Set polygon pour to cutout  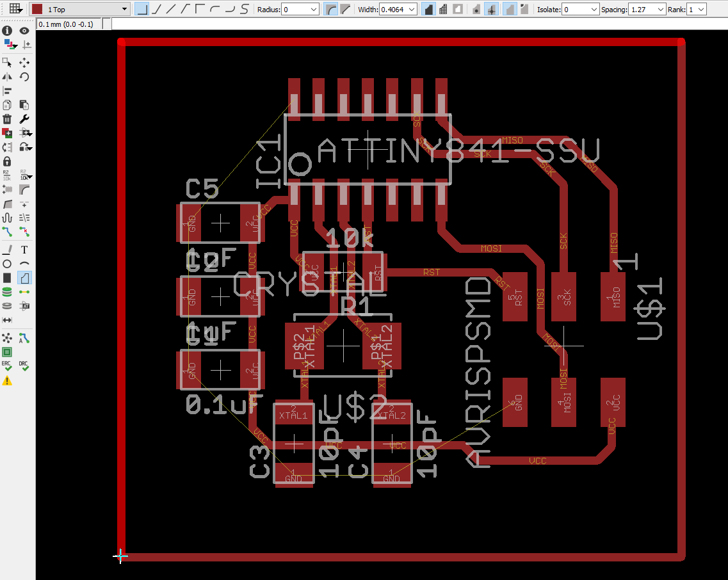pyautogui.click(x=458, y=9)
